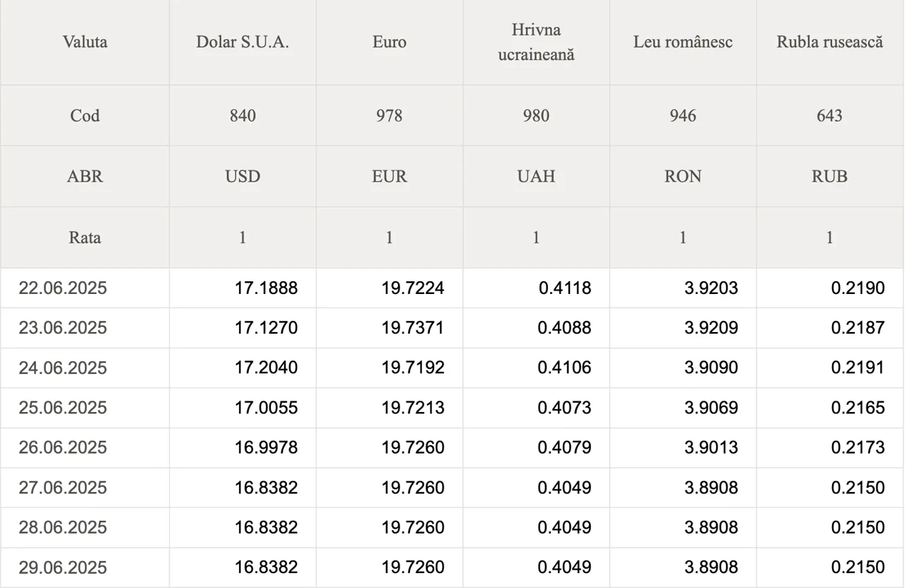Image resolution: width=905 pixels, height=588 pixels.
Task: Select the 22.06.2025 date row
Action: [63, 288]
